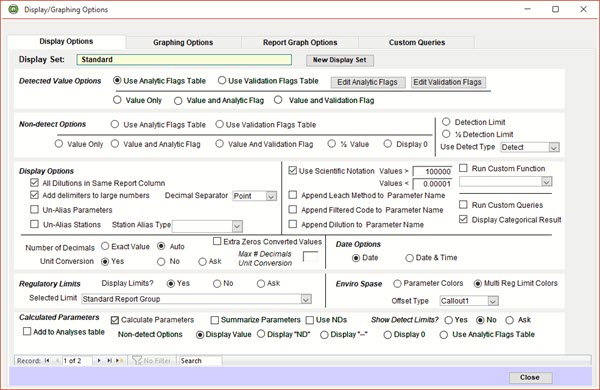Expand the Selected Limit dropdown
The image size is (600, 390).
(305, 299)
